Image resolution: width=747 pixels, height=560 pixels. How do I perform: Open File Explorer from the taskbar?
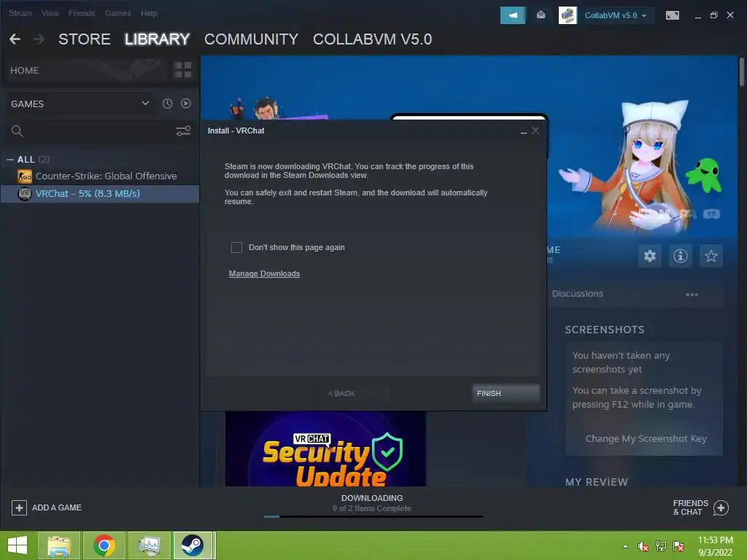click(58, 545)
